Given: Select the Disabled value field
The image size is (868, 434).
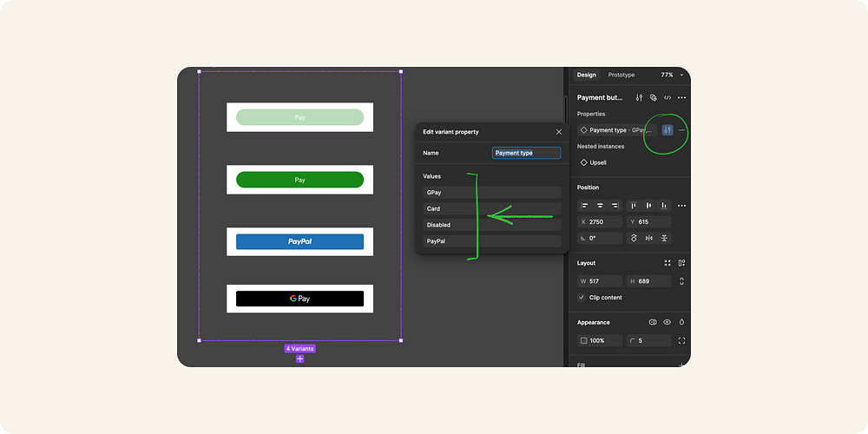Looking at the screenshot, I should coord(491,226).
